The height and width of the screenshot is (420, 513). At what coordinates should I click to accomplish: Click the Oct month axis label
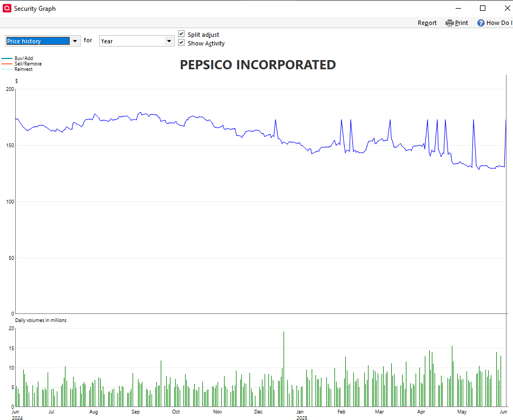[x=176, y=411]
